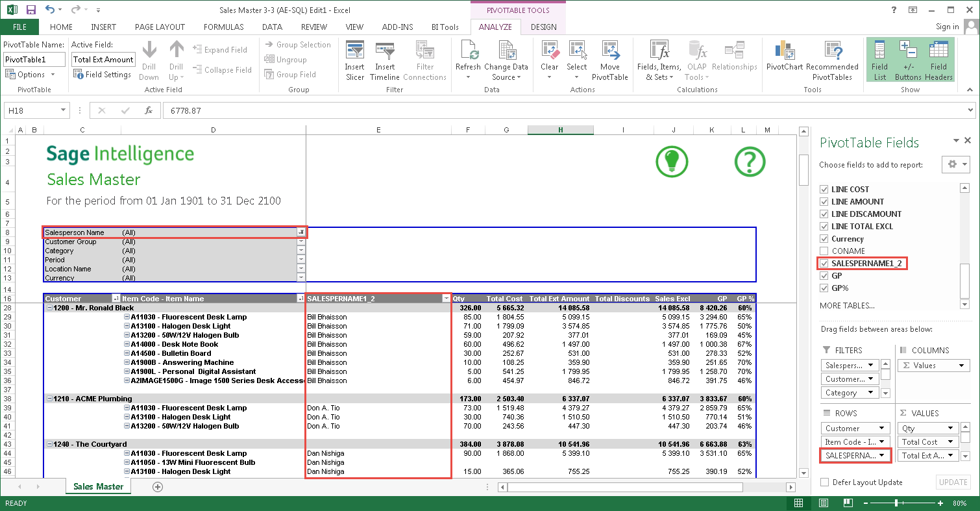Image resolution: width=980 pixels, height=511 pixels.
Task: Select the Sales Master sheet tab
Action: point(98,486)
